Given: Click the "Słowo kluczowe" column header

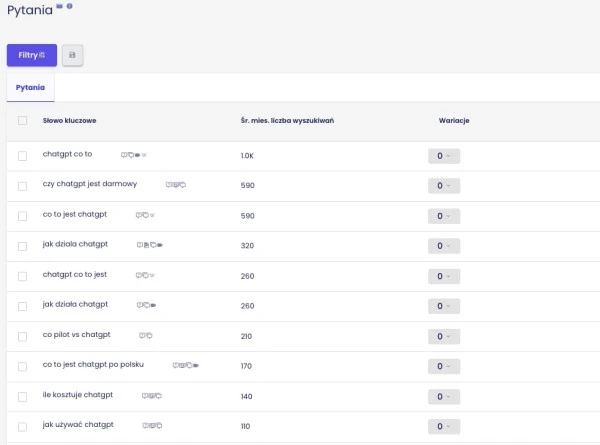Looking at the screenshot, I should (69, 121).
